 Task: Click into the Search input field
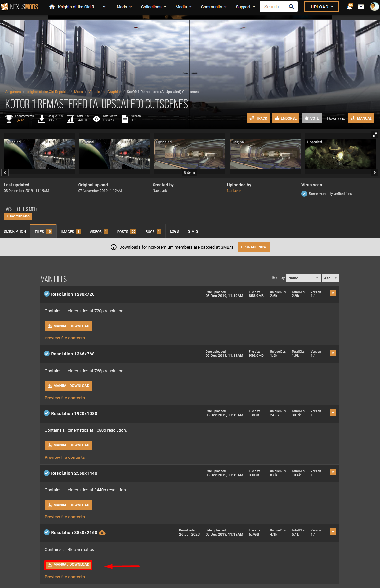point(274,7)
